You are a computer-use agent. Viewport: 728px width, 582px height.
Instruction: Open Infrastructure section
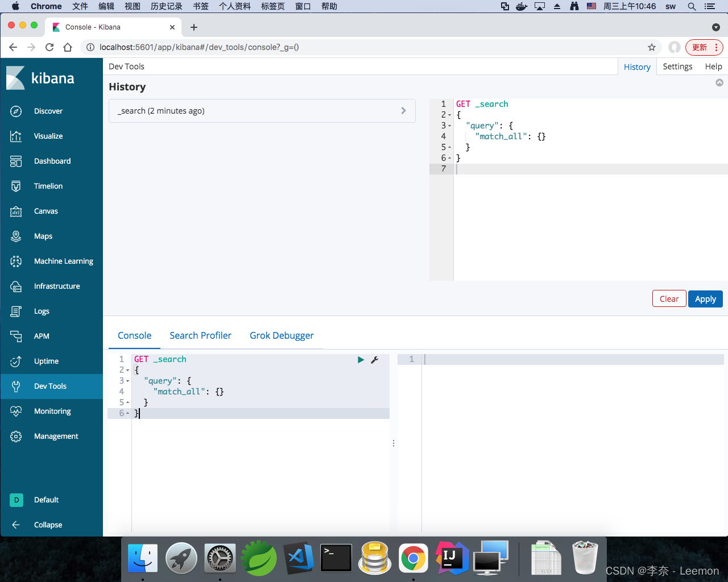(57, 286)
